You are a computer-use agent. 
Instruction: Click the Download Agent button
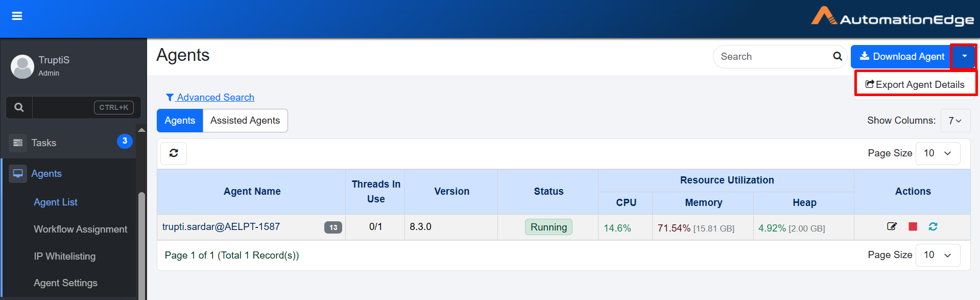click(901, 56)
